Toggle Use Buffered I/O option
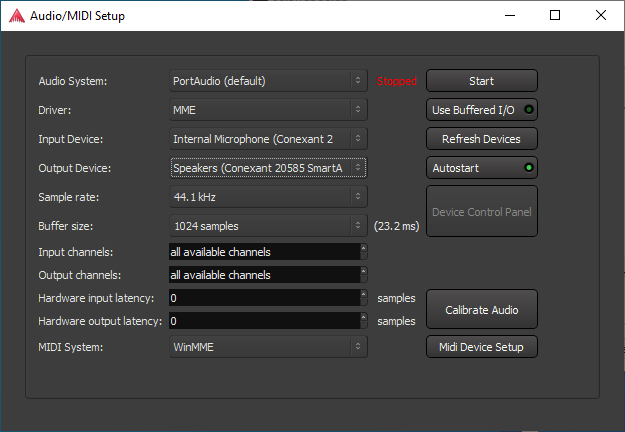Viewport: 625px width, 432px height. tap(482, 109)
